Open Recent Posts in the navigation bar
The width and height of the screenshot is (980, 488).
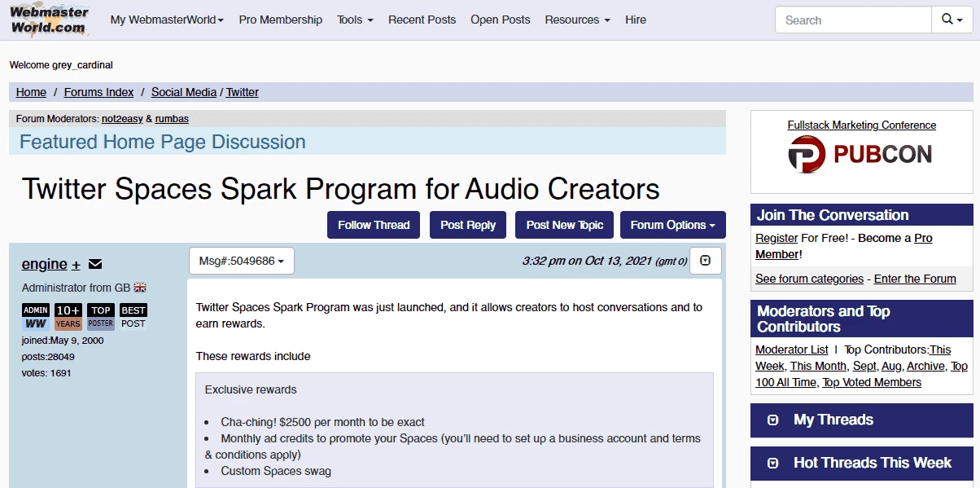422,20
